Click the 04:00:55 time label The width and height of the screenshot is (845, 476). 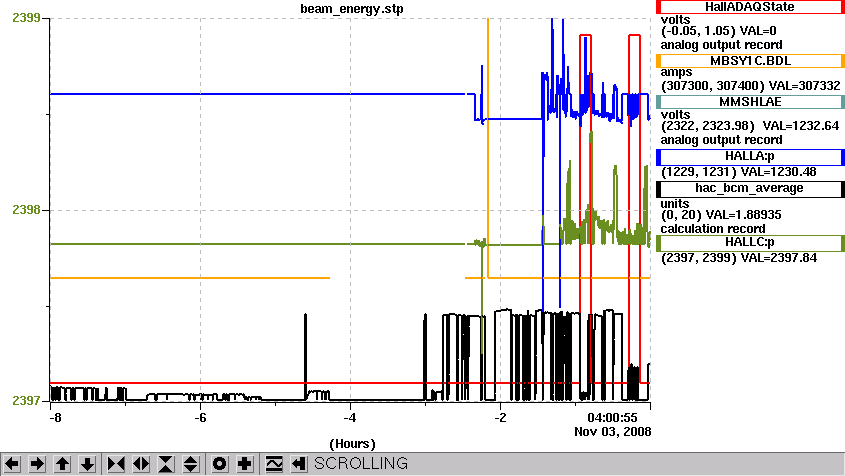[x=612, y=418]
